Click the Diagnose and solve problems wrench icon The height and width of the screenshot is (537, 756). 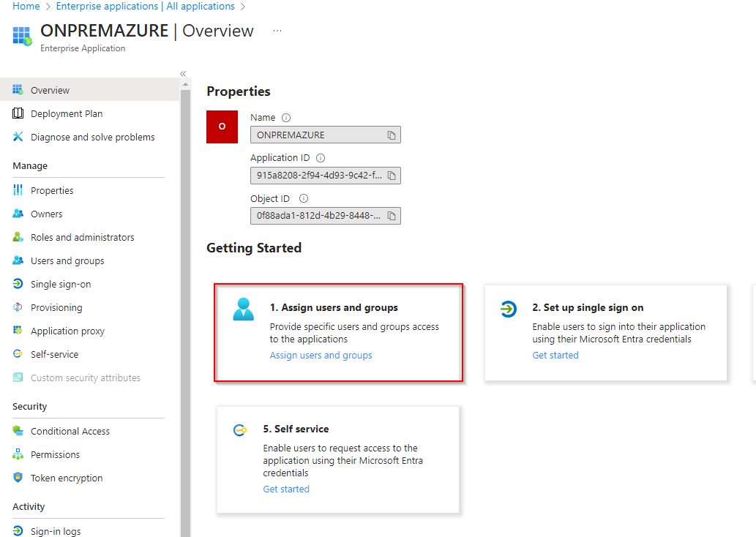pyautogui.click(x=18, y=137)
